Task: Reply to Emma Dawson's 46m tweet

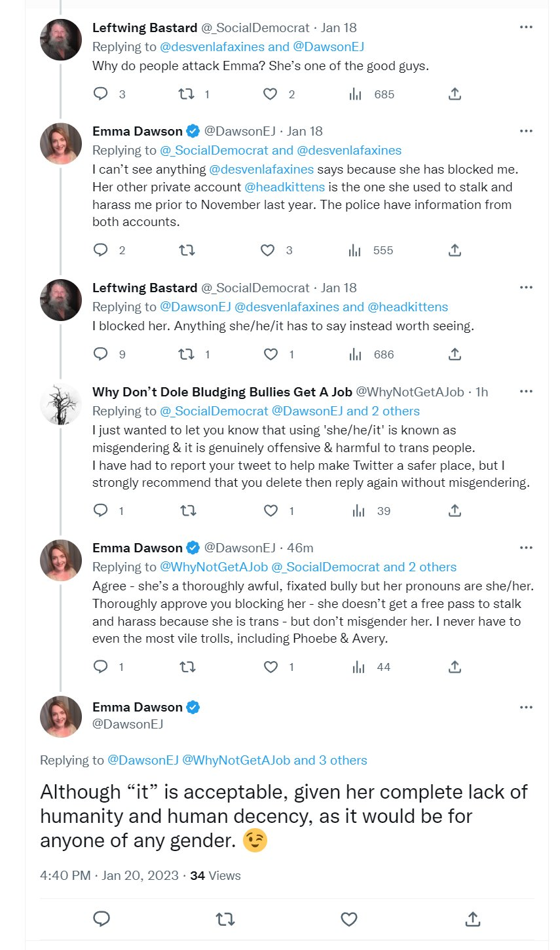Action: [x=100, y=666]
